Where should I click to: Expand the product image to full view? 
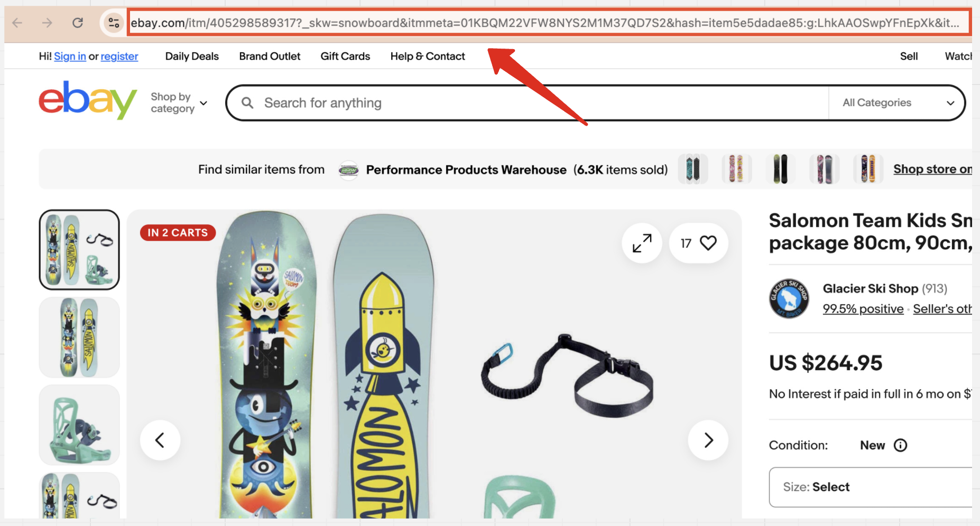tap(642, 243)
